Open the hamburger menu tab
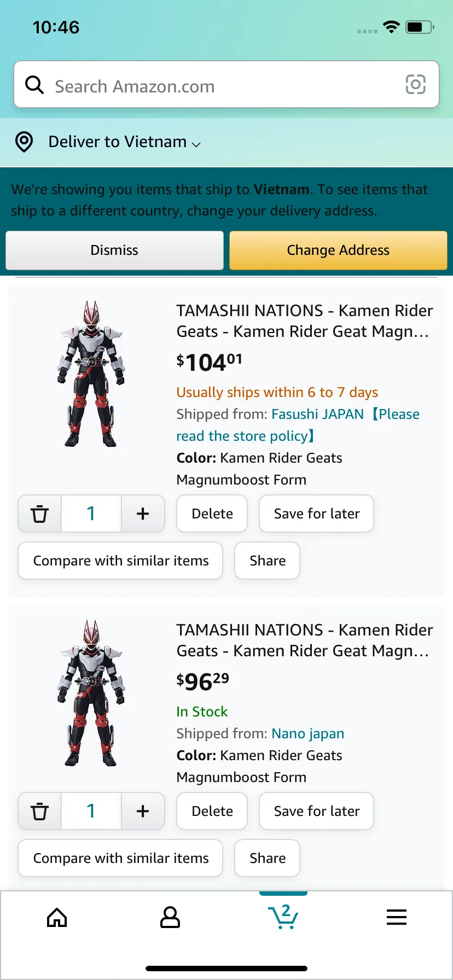Viewport: 453px width, 980px height. [x=397, y=917]
